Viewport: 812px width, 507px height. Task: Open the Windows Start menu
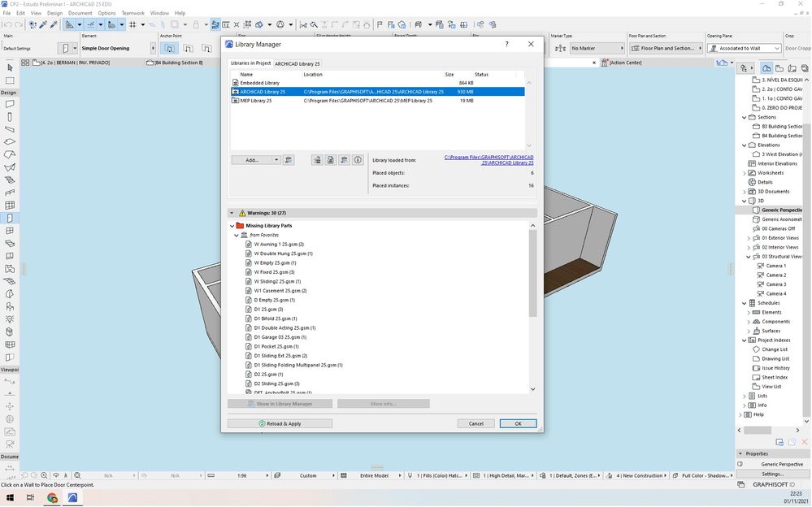coord(10,498)
